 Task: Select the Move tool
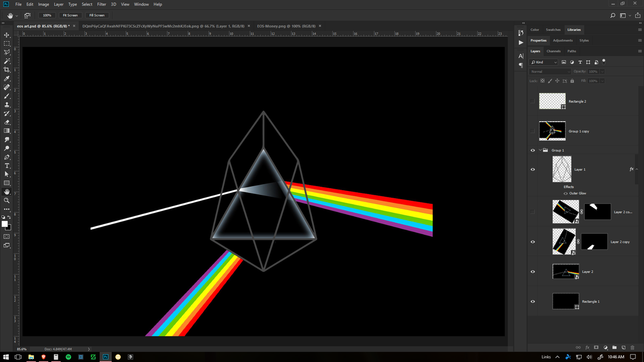(x=7, y=35)
